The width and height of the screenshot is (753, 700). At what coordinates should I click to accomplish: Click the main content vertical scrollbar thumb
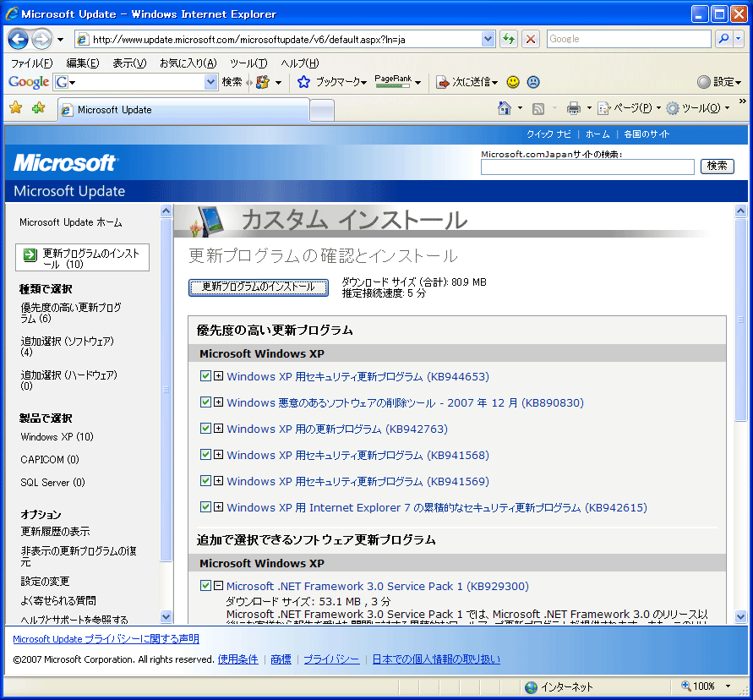[740, 320]
